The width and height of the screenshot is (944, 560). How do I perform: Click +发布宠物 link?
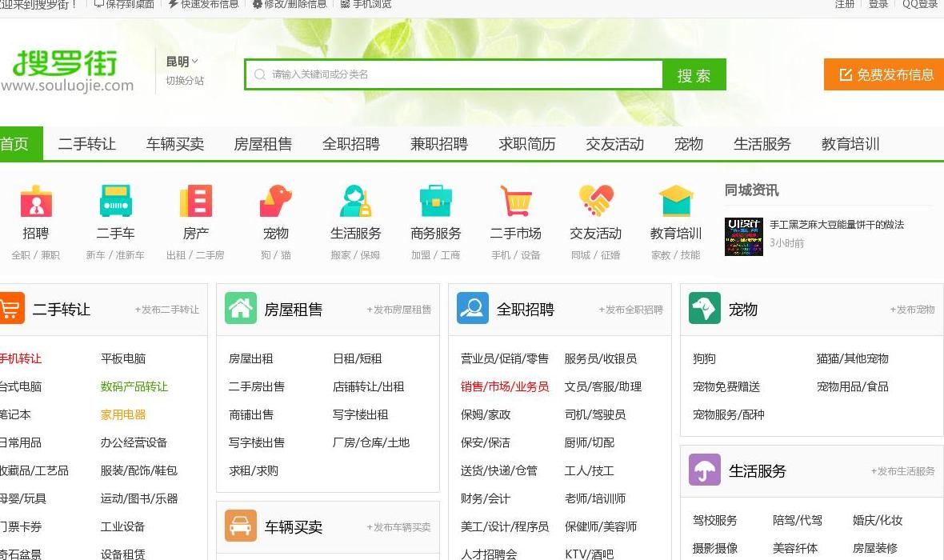pyautogui.click(x=912, y=310)
